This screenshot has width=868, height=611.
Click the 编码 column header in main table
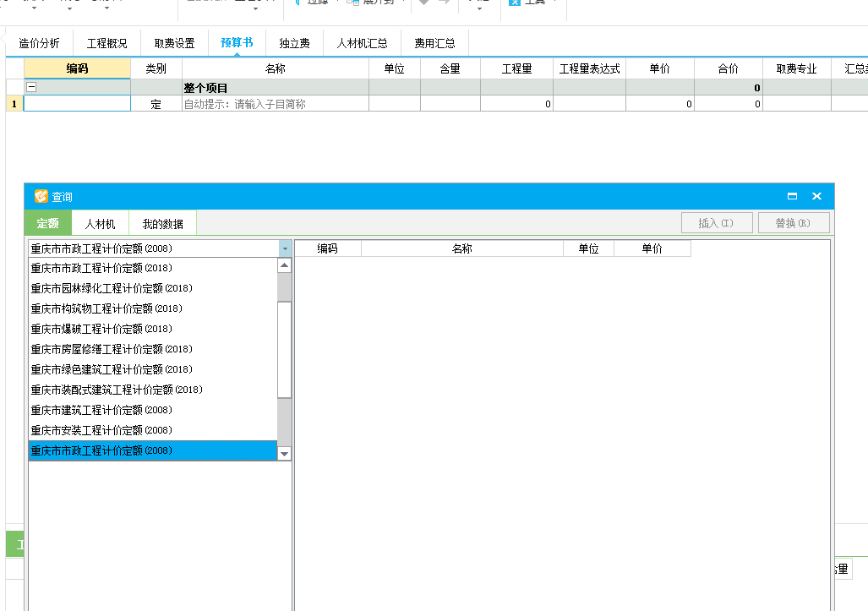point(77,68)
